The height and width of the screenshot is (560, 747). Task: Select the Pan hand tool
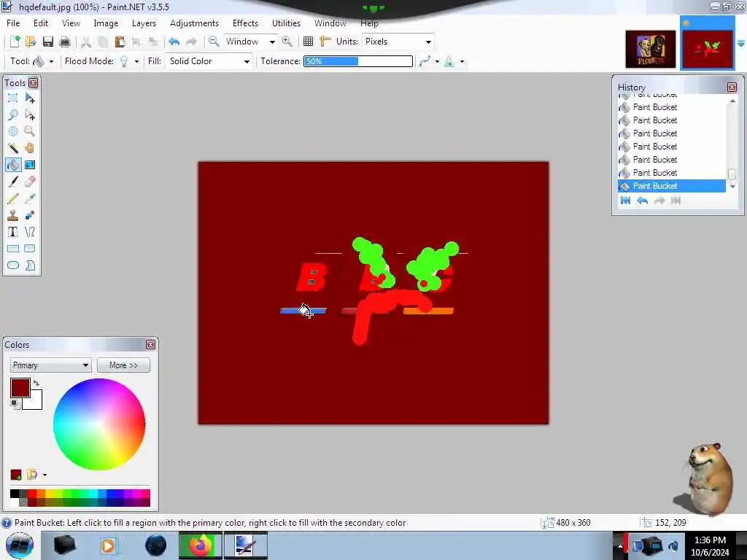(29, 148)
